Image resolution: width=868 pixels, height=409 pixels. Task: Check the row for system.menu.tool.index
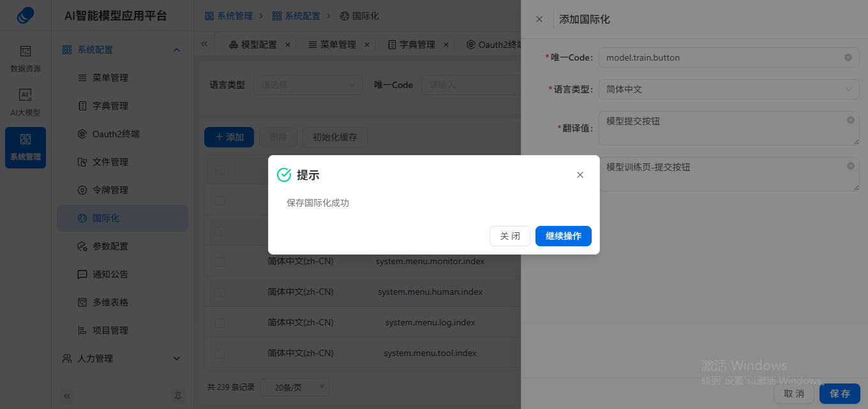click(x=220, y=353)
